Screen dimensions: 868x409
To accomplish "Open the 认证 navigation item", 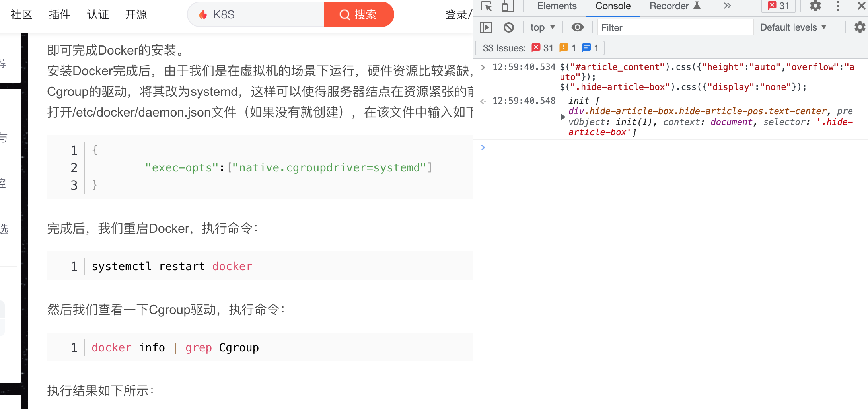I will [98, 14].
